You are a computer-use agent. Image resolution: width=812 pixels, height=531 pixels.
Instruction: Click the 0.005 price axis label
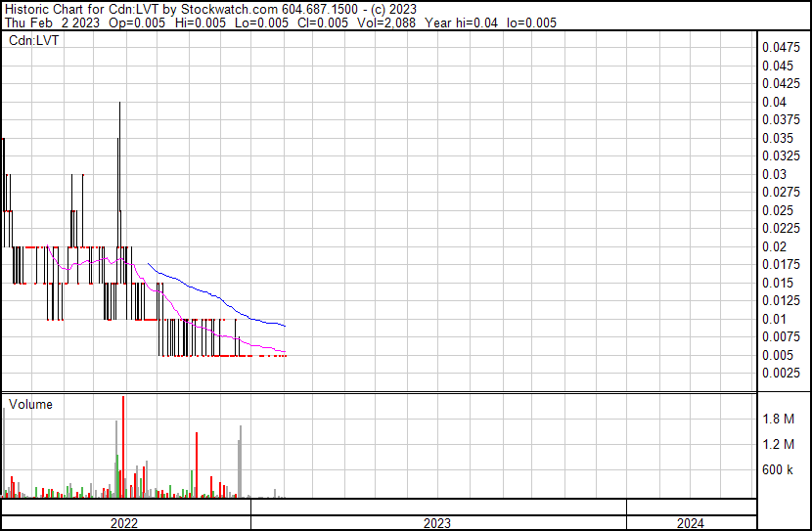(x=778, y=356)
